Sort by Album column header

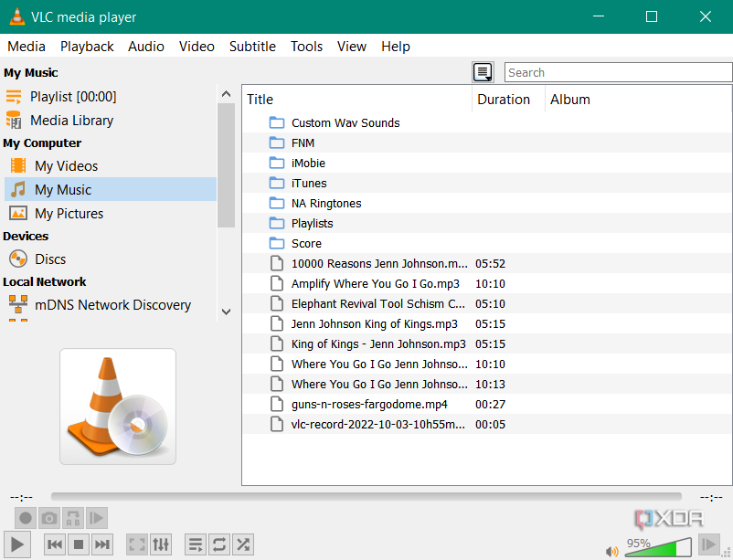pos(638,99)
